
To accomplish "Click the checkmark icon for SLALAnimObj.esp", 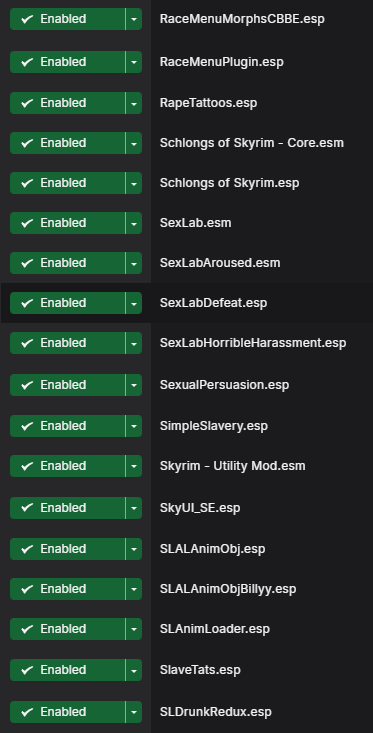I will [27, 549].
